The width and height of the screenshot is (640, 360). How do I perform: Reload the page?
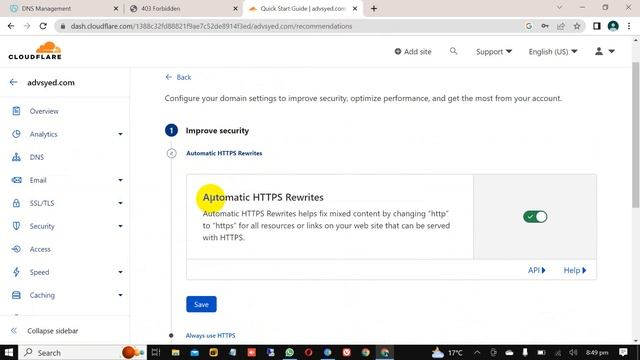[43, 26]
